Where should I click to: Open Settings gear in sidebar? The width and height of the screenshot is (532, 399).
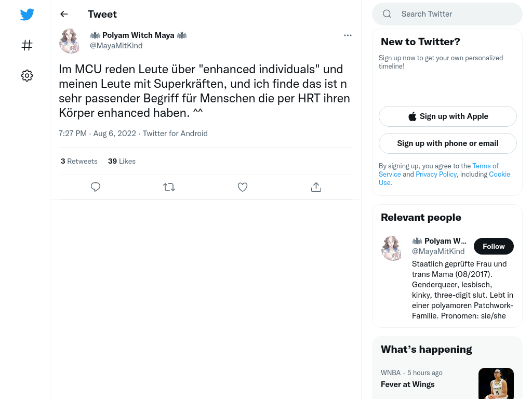pyautogui.click(x=27, y=75)
